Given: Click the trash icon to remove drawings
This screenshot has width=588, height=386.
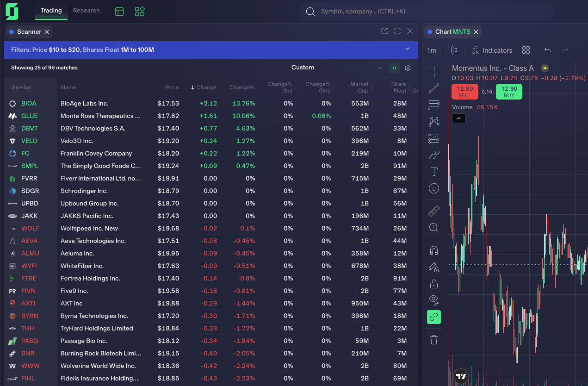Looking at the screenshot, I should tap(433, 339).
